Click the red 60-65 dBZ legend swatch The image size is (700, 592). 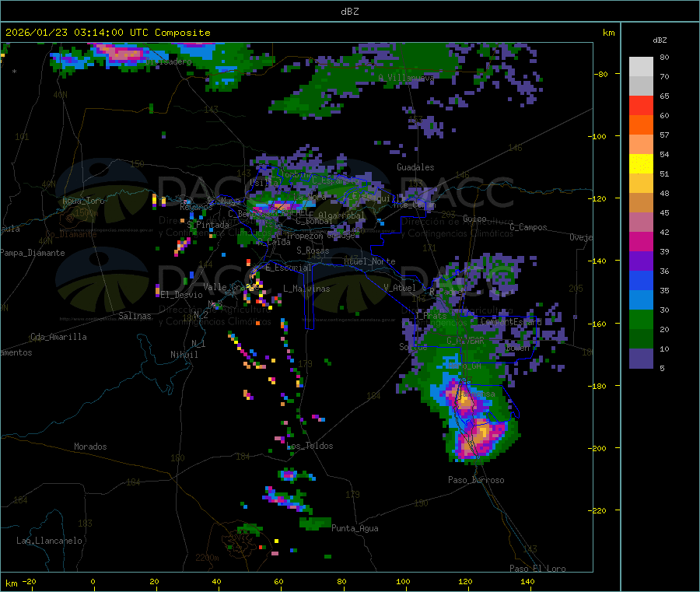coord(641,105)
